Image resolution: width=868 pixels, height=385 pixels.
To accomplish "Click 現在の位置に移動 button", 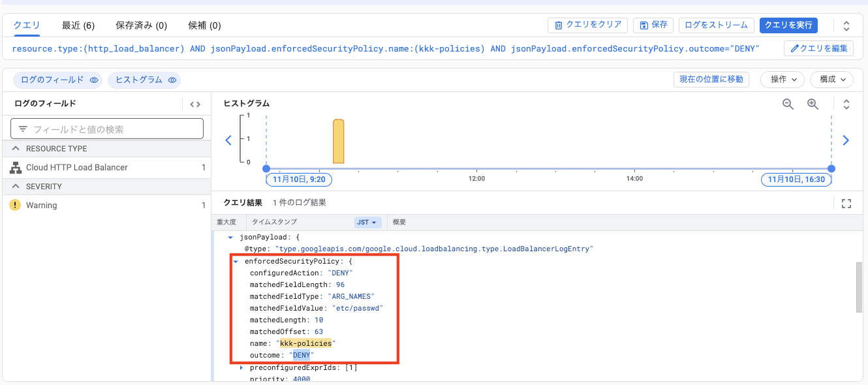I will (x=711, y=79).
